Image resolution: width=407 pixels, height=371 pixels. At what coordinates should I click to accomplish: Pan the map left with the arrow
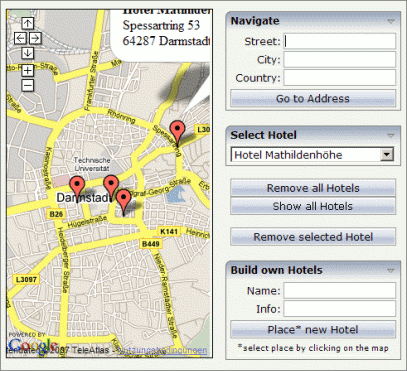(x=20, y=38)
